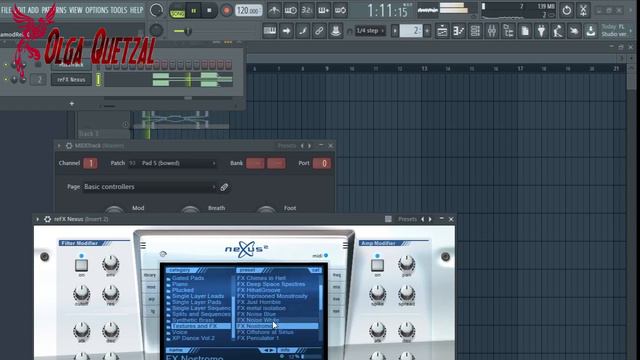Open the Piano roll view icon
Image resolution: width=640 pixels, height=360 pixels.
[459, 31]
